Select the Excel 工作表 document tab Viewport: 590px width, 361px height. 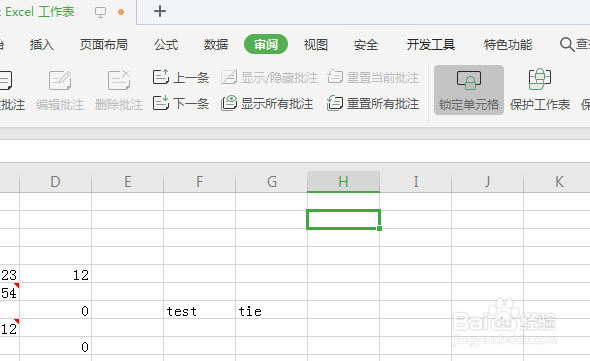click(x=38, y=12)
